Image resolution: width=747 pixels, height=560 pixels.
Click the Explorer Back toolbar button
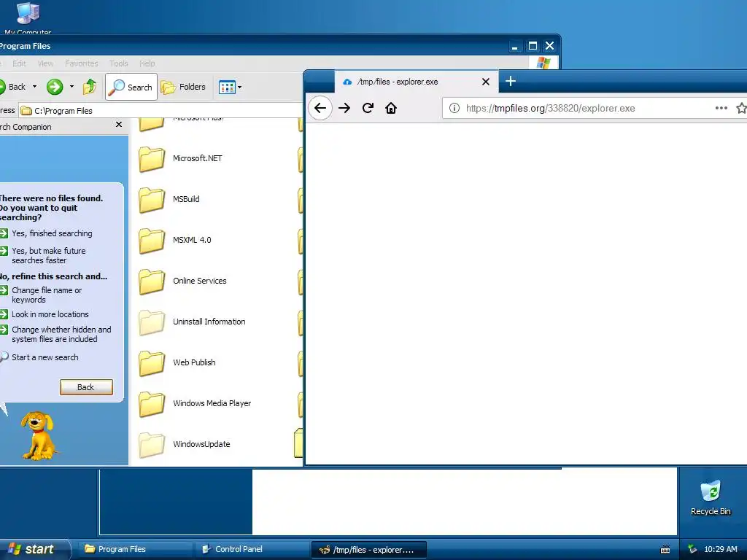pyautogui.click(x=13, y=87)
